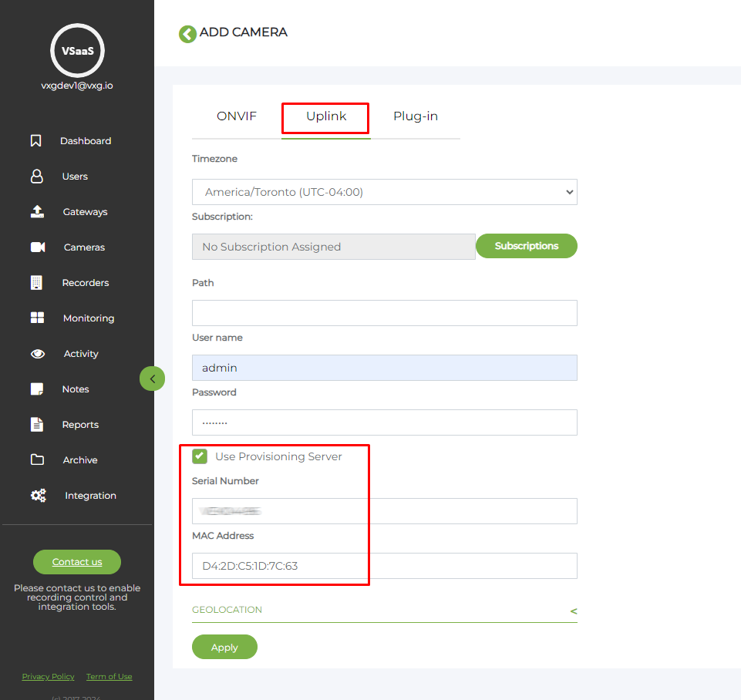The image size is (741, 700).
Task: Click the Integration gears icon
Action: click(x=38, y=496)
